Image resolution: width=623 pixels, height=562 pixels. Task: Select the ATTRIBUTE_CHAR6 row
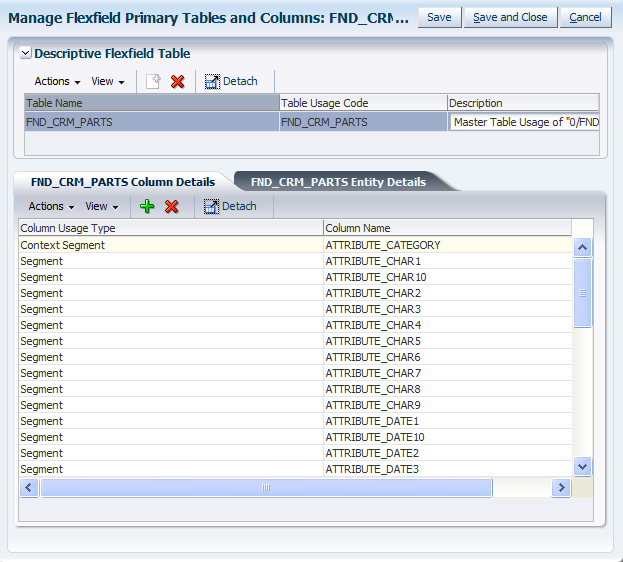tap(295, 357)
